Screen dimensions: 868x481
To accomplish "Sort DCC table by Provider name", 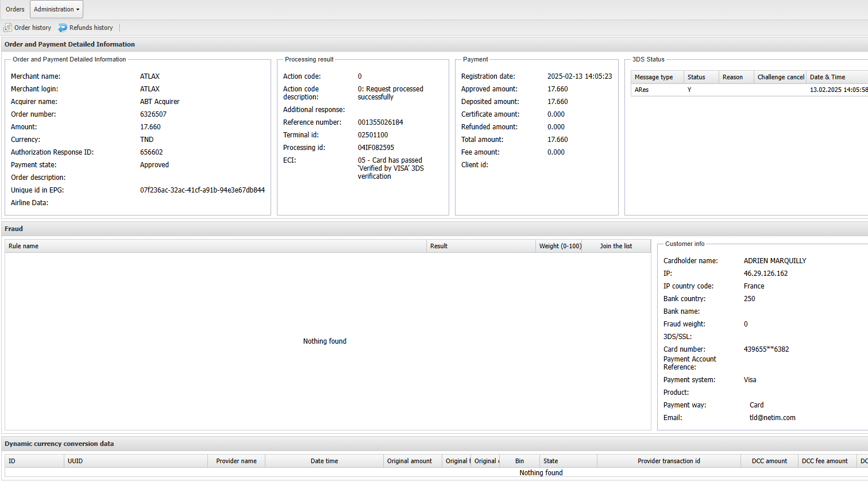I will click(236, 461).
